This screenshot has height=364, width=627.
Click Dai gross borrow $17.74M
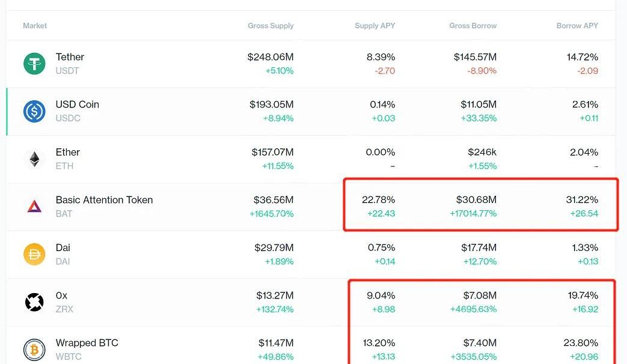click(x=479, y=247)
